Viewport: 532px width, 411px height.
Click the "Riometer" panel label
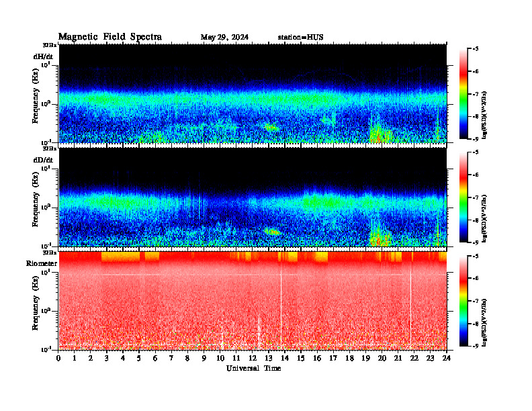click(42, 263)
